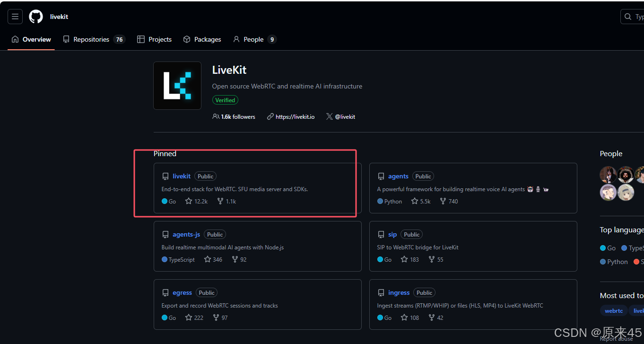
Task: Open the agents-js pinned repository
Action: (x=186, y=234)
